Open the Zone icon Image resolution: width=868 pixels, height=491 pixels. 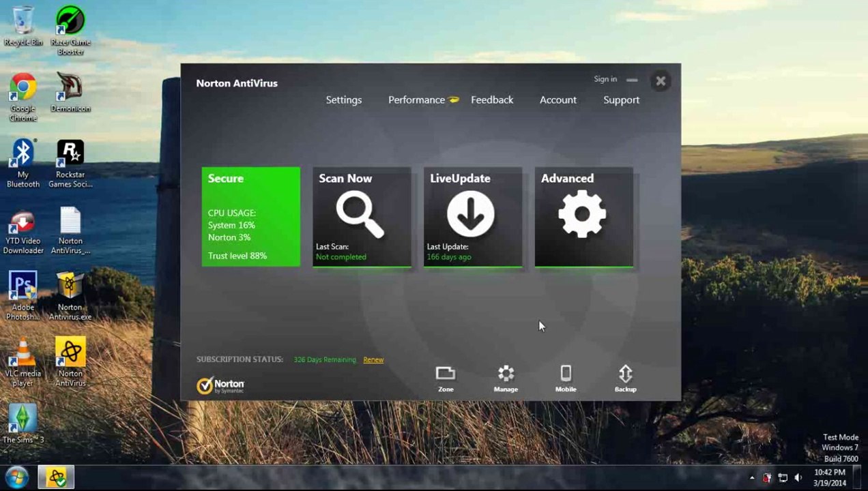tap(446, 379)
